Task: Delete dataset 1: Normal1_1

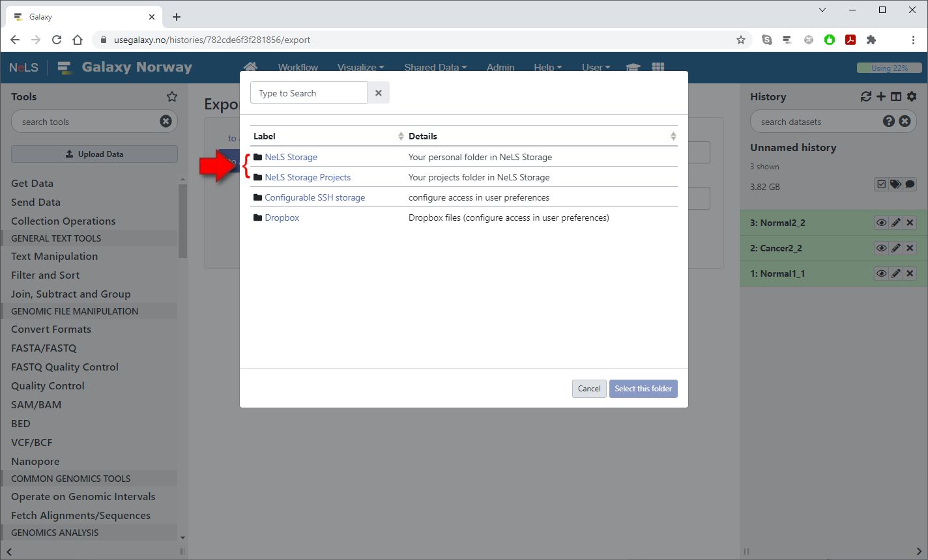Action: click(x=910, y=273)
